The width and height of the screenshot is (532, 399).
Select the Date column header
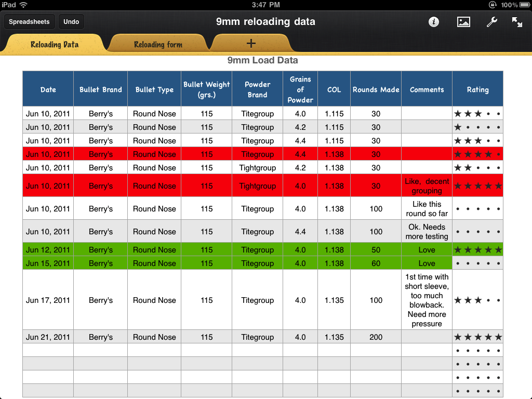(48, 89)
